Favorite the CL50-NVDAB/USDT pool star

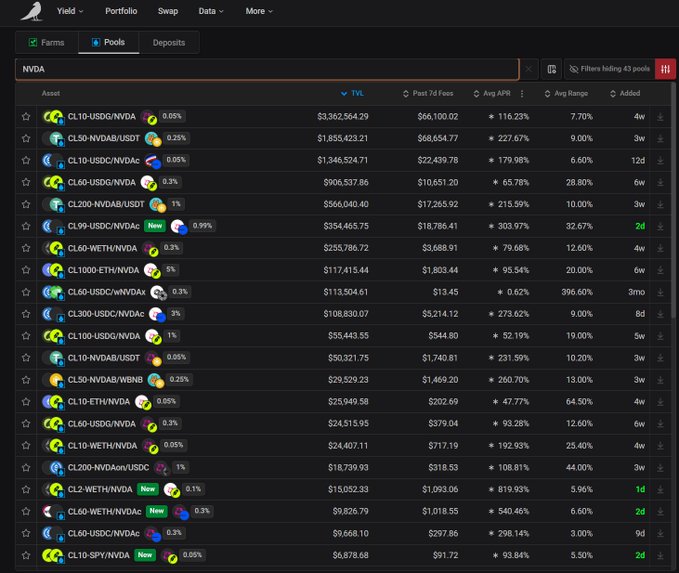click(x=26, y=139)
